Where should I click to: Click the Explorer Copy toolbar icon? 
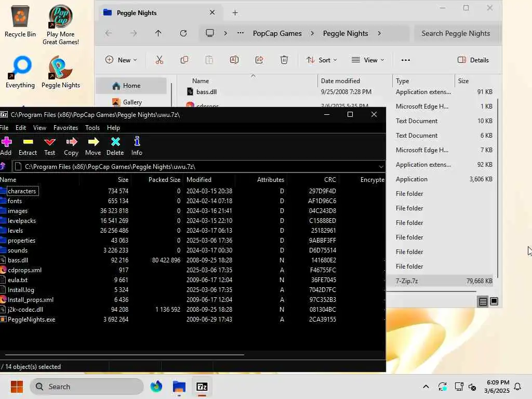tap(184, 60)
